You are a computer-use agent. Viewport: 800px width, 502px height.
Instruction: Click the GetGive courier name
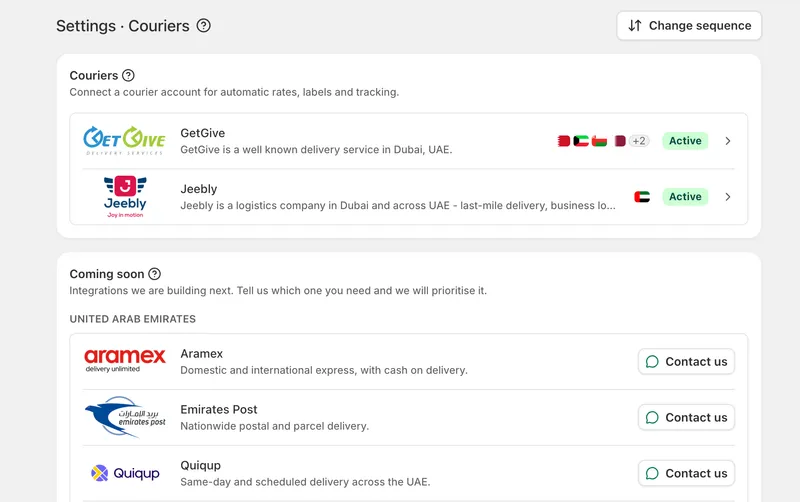click(203, 133)
